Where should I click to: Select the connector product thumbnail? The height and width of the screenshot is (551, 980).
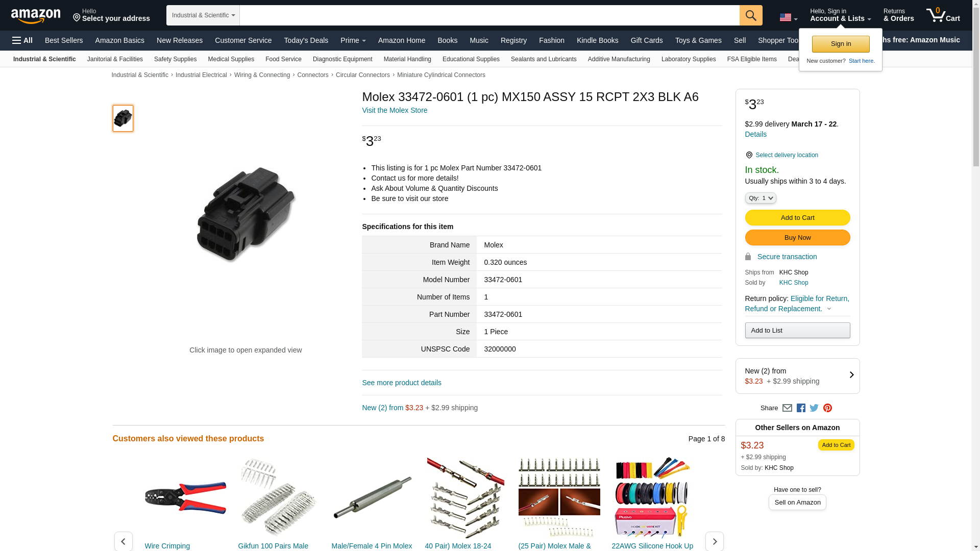pyautogui.click(x=123, y=118)
